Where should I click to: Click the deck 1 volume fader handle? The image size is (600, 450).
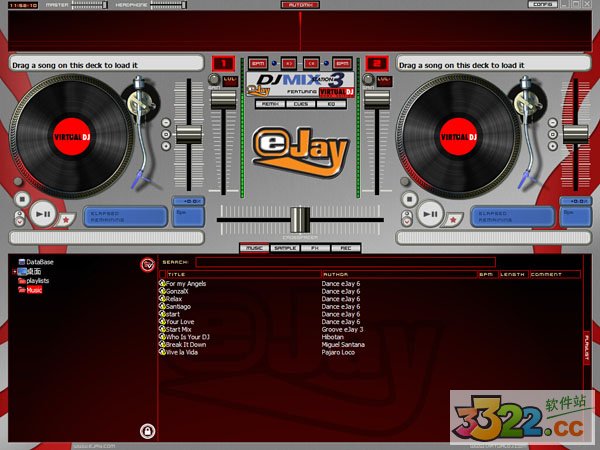[223, 100]
